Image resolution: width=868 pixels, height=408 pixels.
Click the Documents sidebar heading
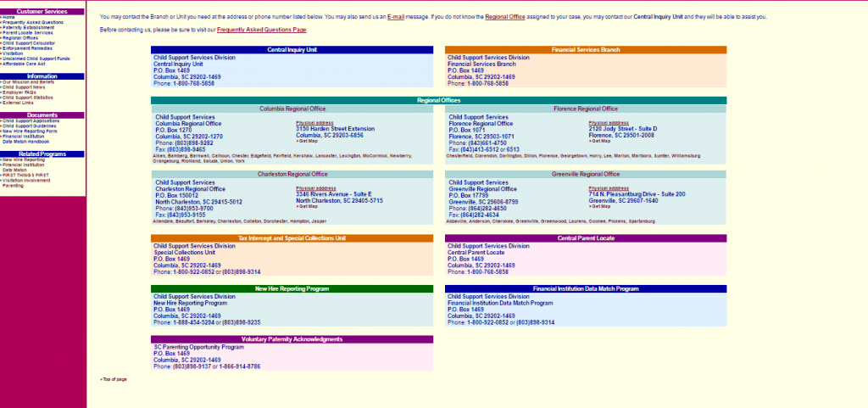(x=42, y=115)
